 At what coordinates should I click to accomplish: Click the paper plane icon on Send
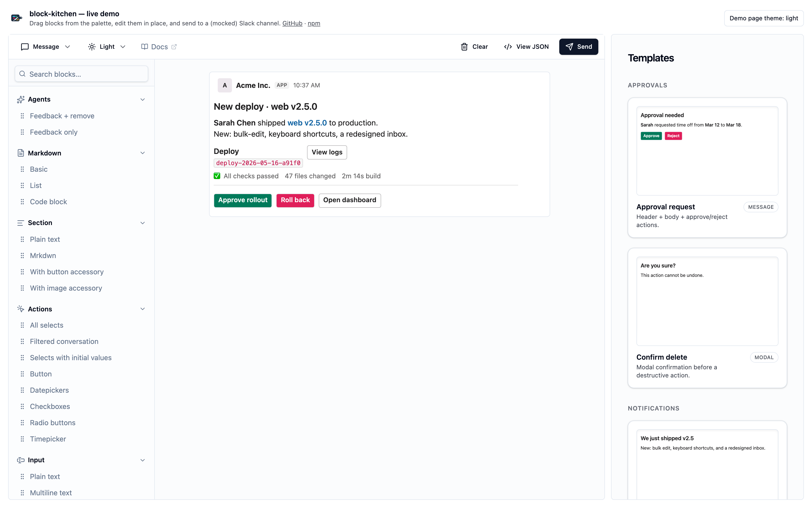point(569,47)
